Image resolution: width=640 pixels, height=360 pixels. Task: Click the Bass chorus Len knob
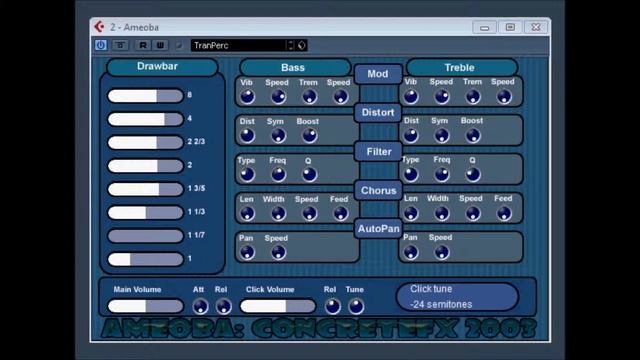(x=247, y=213)
